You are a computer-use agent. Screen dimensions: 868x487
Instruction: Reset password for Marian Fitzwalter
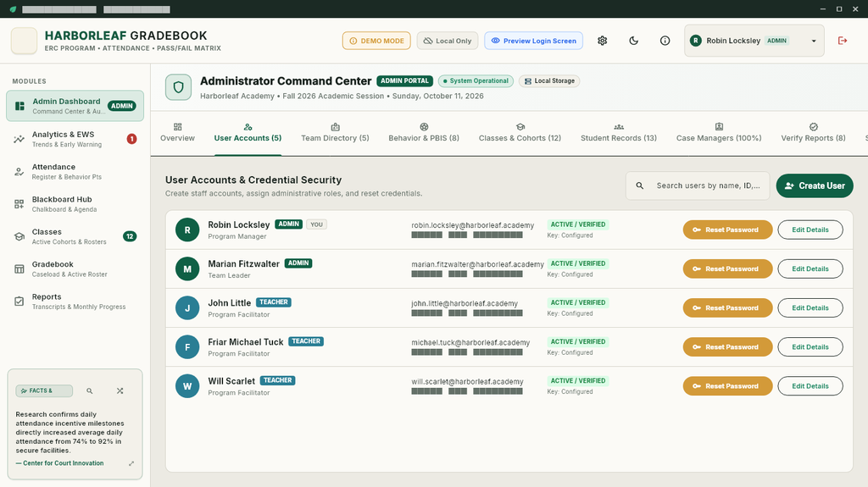coord(727,269)
